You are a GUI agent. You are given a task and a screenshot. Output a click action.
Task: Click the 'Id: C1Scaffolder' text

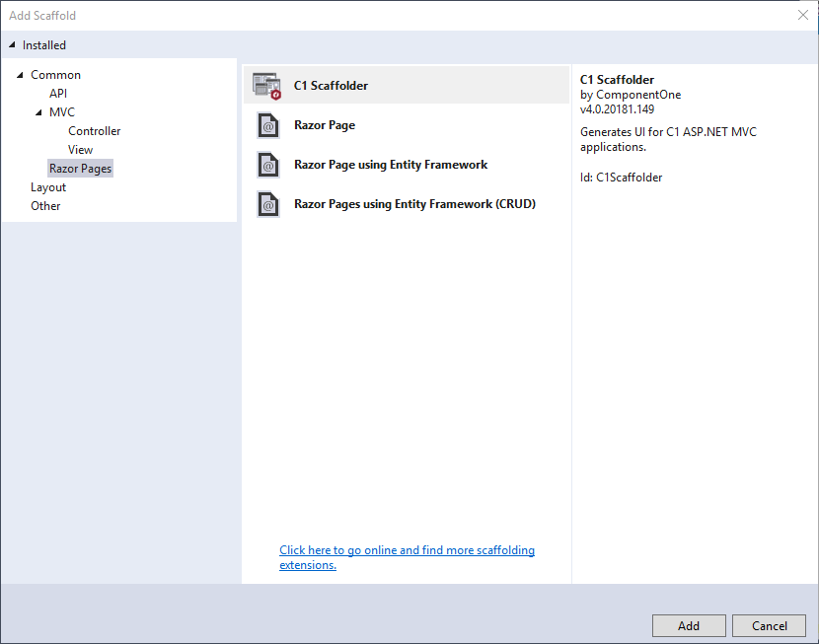click(621, 178)
